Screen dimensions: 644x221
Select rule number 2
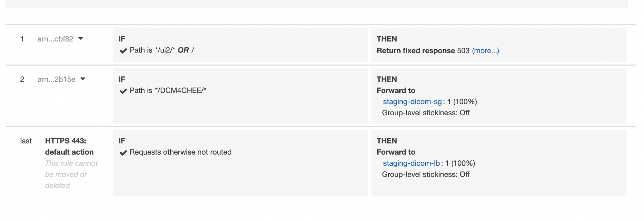click(22, 79)
